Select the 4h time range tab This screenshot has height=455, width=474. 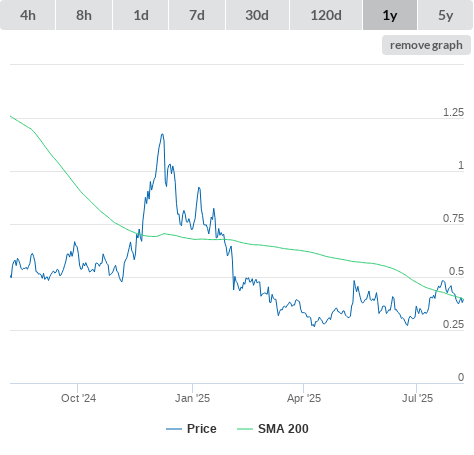28,15
